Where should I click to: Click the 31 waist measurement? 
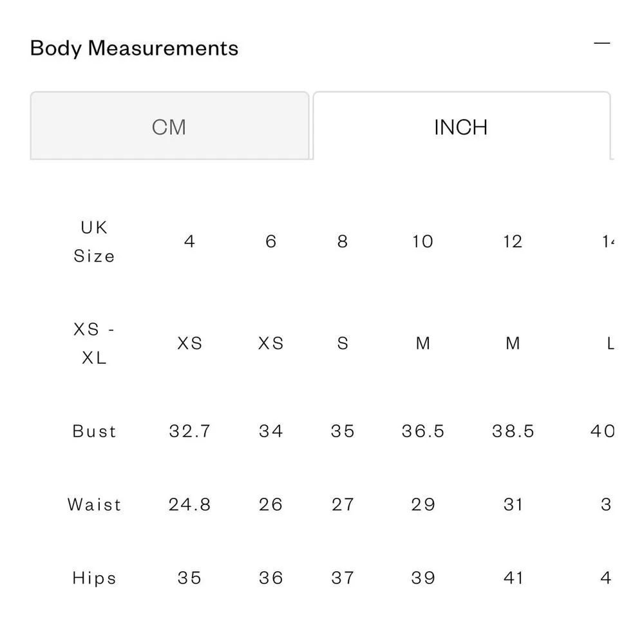click(x=513, y=504)
